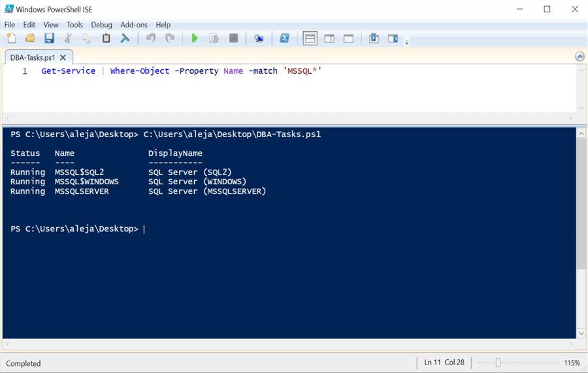Collapse script pane with round arrow button
588x373 pixels.
[580, 57]
